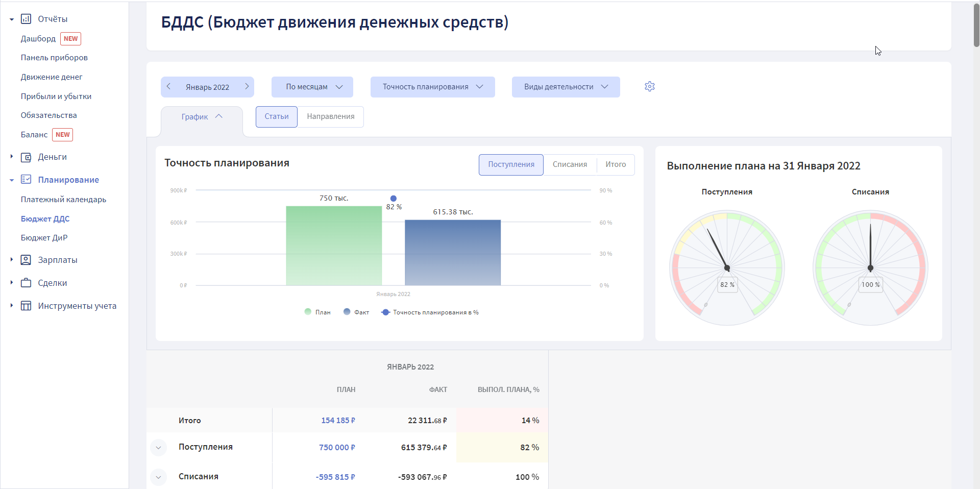Click the Деньги wallet icon

[26, 157]
